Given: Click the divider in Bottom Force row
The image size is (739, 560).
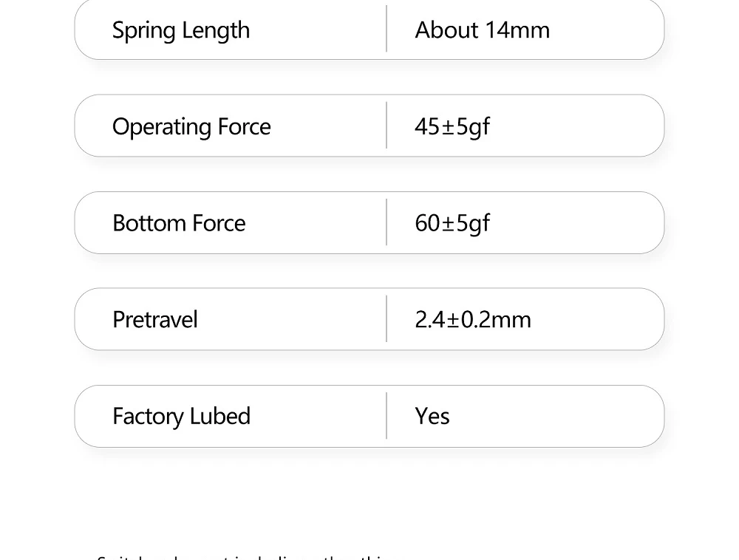Looking at the screenshot, I should tap(386, 222).
